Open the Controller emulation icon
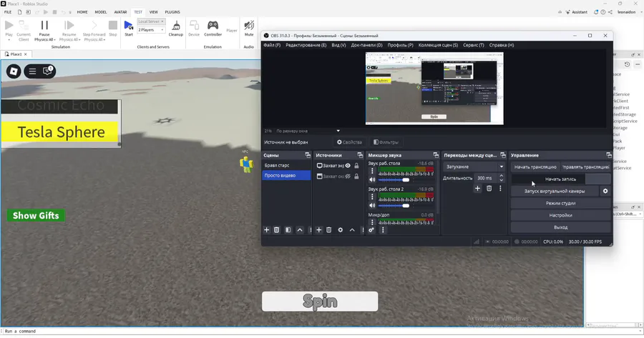Screen dimensions: 644x338 (x=213, y=26)
